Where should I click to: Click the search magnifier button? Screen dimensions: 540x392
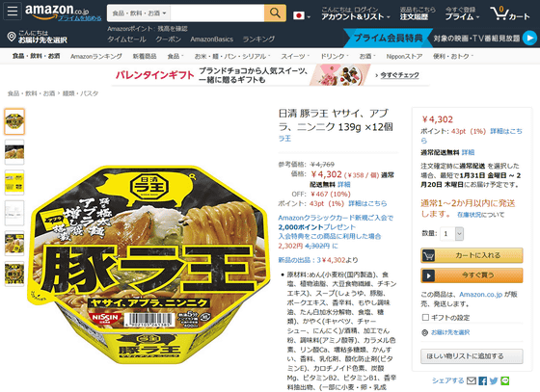point(275,13)
